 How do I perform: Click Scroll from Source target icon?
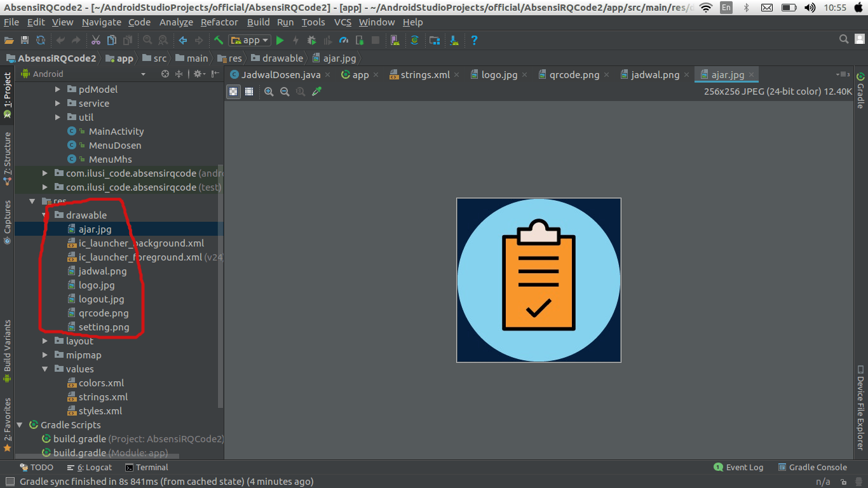(165, 74)
